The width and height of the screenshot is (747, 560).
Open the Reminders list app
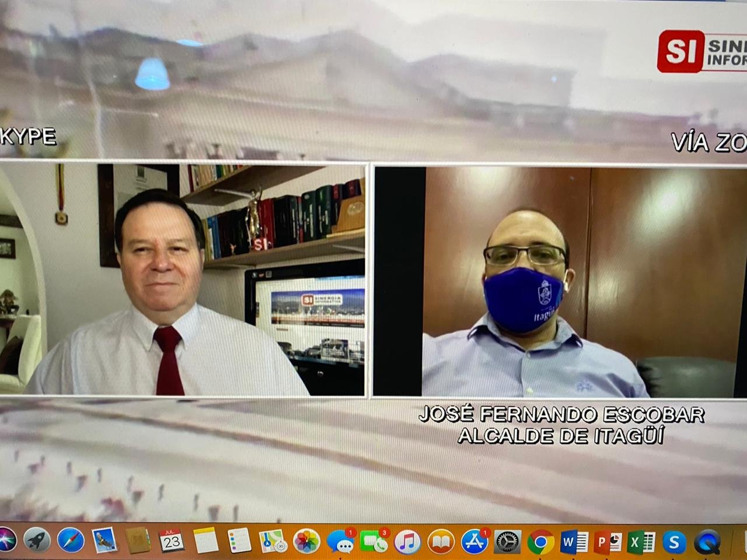239,541
